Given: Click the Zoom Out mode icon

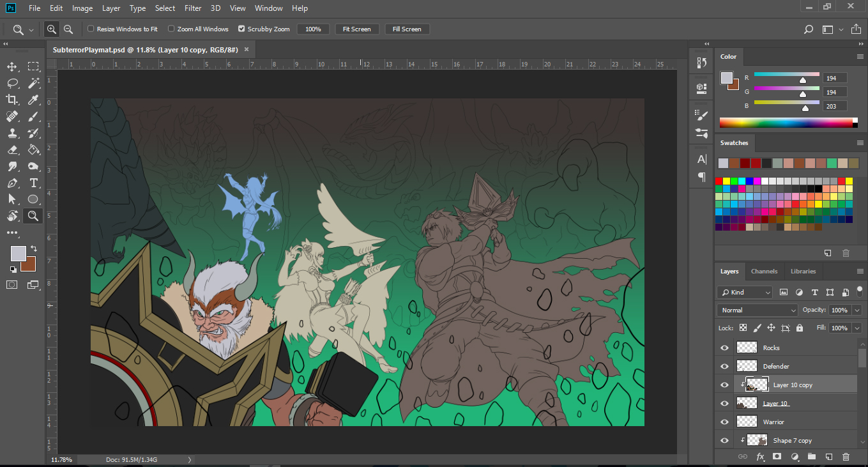Looking at the screenshot, I should click(68, 29).
